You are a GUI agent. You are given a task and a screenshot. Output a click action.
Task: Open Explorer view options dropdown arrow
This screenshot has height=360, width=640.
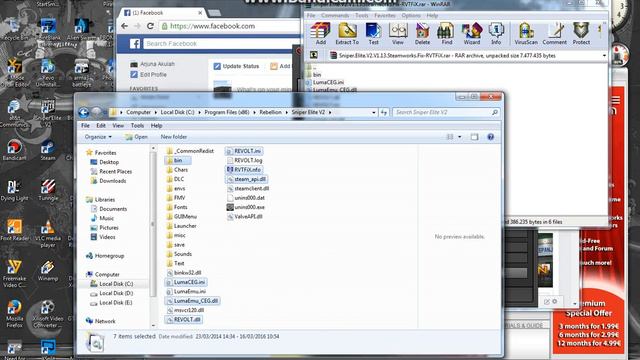[460, 137]
